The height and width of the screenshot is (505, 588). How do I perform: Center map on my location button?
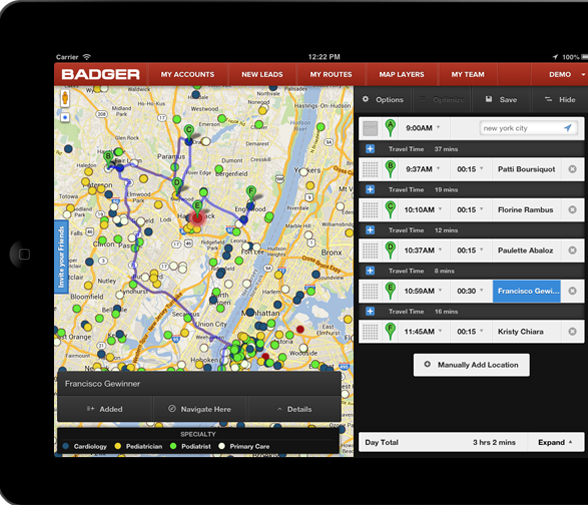(65, 117)
